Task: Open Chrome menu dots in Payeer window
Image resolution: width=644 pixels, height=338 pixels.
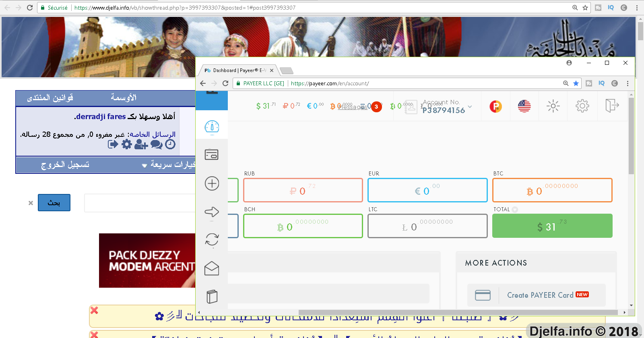Action: (x=627, y=83)
